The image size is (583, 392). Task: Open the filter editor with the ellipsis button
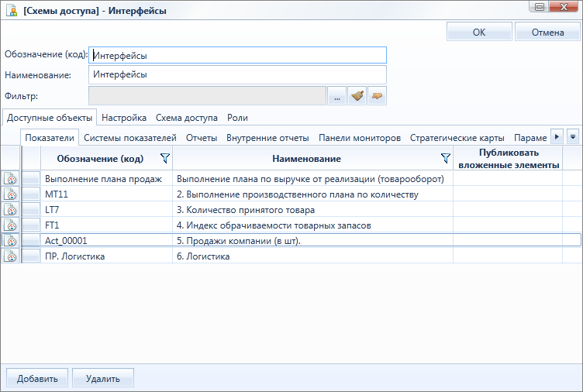coord(337,96)
